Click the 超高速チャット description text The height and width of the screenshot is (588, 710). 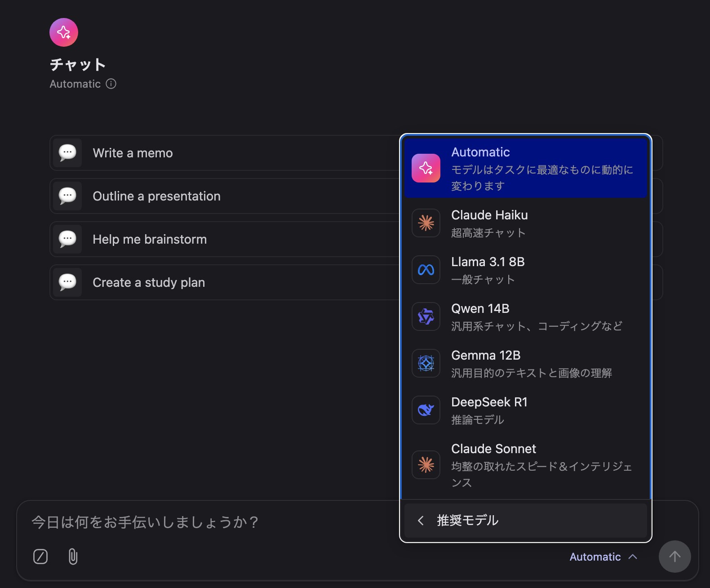pos(488,233)
